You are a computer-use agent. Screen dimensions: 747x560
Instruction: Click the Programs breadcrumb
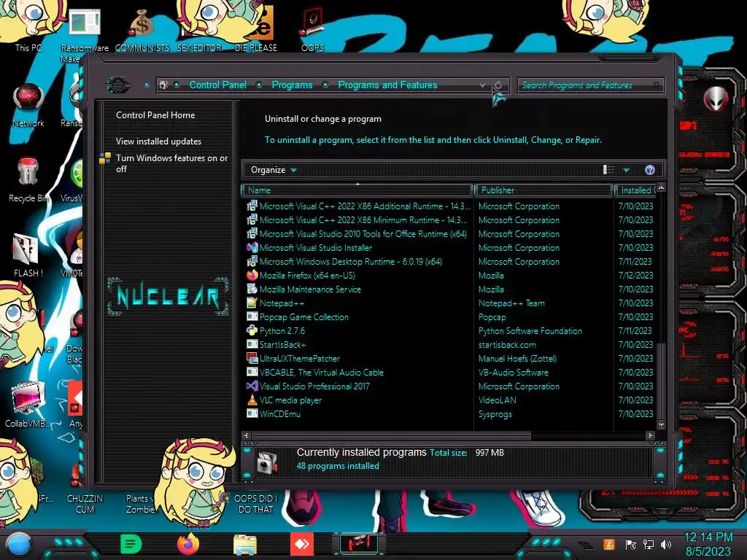pyautogui.click(x=292, y=85)
